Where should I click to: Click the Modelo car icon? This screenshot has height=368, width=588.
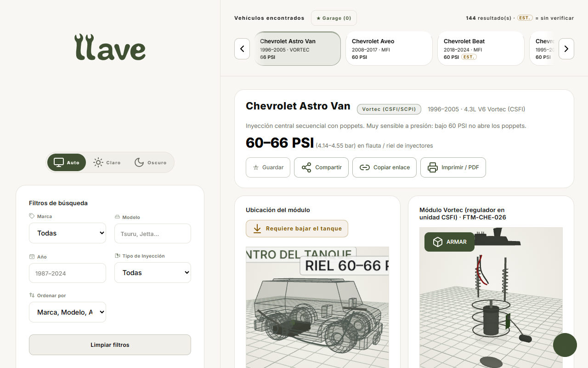pos(117,217)
